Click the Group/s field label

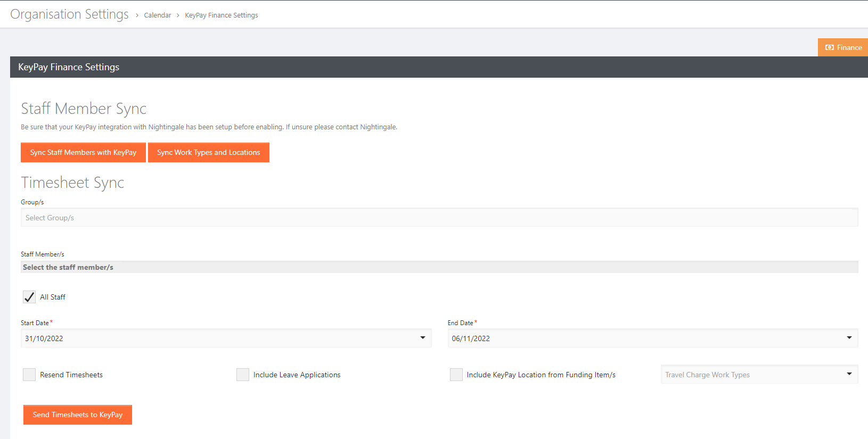tap(32, 202)
